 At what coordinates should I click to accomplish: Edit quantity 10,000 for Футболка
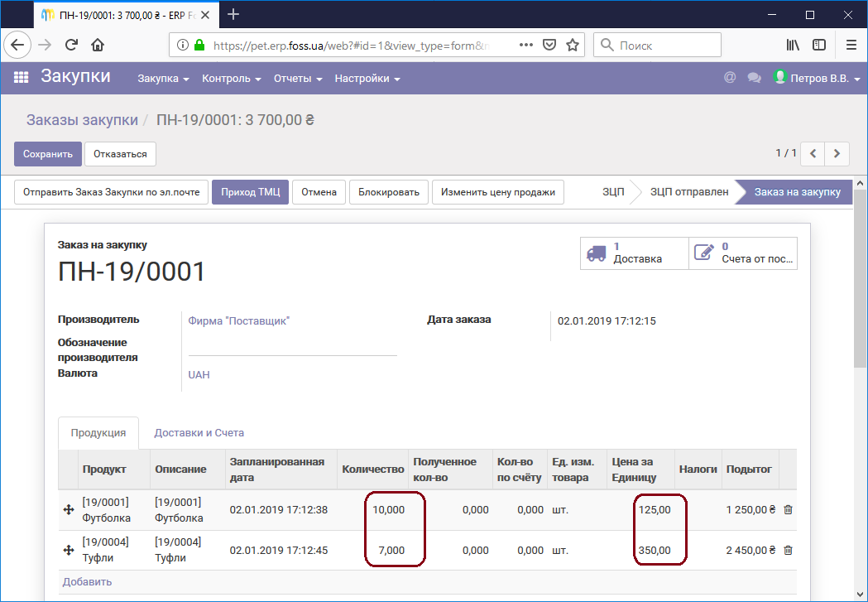(388, 509)
